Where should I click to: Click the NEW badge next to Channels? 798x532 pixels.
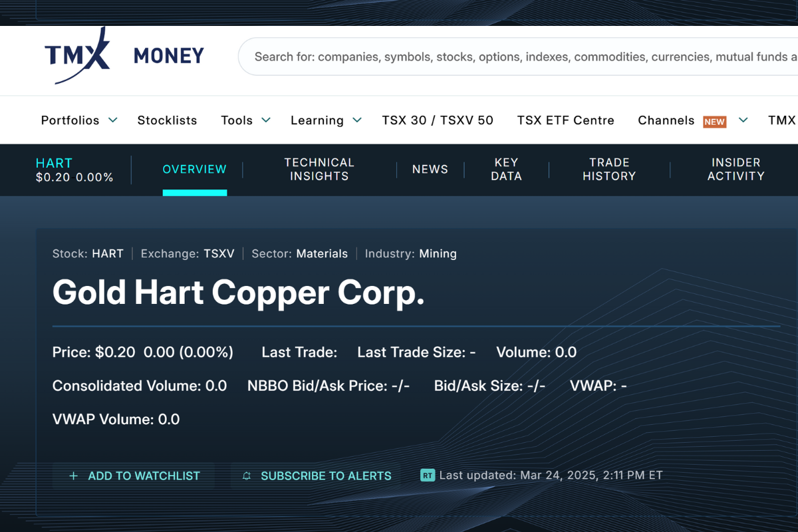coord(715,122)
